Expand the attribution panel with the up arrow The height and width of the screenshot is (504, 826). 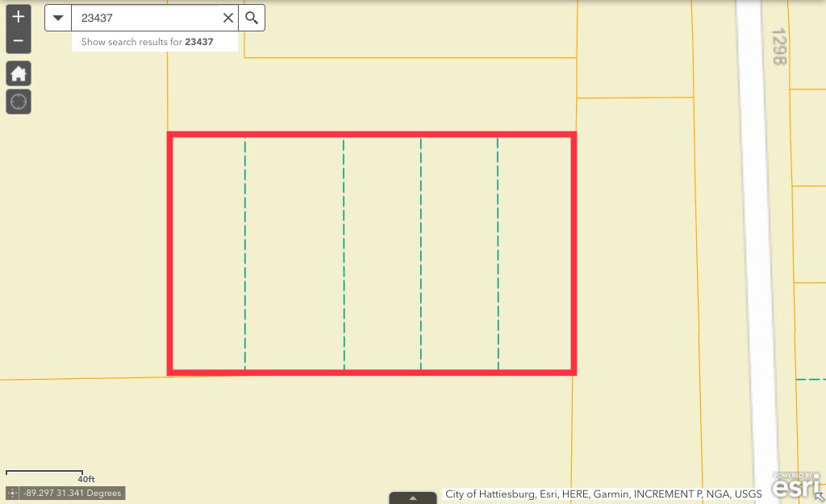pyautogui.click(x=413, y=498)
